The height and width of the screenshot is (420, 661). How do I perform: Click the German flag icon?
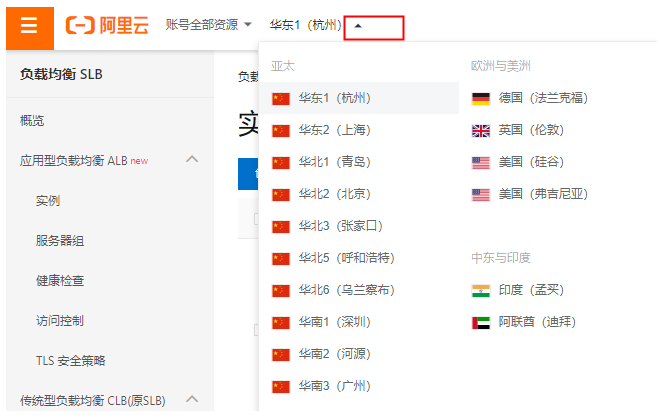(481, 99)
